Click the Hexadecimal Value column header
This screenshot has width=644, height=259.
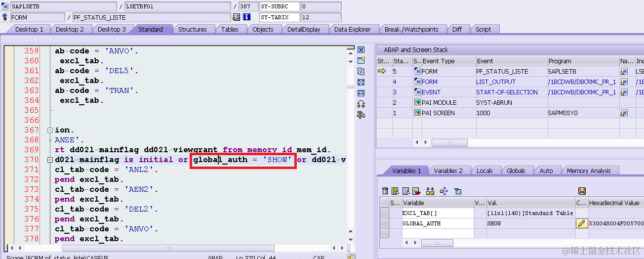tap(615, 203)
